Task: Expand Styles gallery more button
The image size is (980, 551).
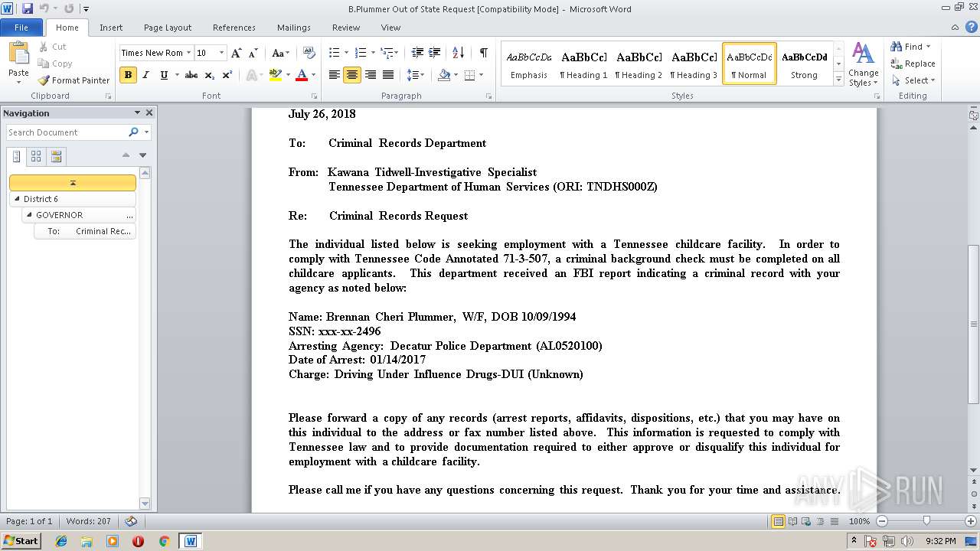Action: pyautogui.click(x=839, y=80)
